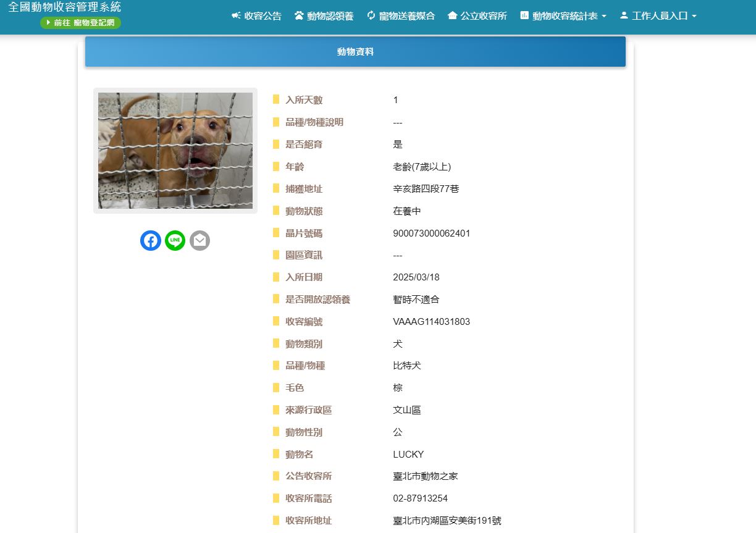The image size is (756, 533).
Task: Share animal on Facebook icon
Action: (x=151, y=240)
